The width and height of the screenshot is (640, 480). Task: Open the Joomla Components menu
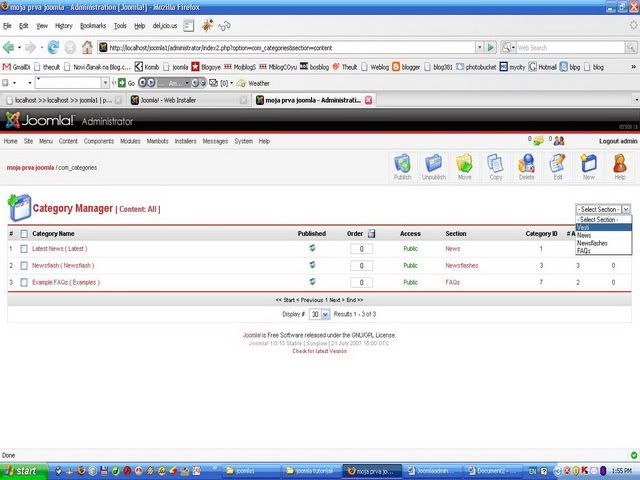[99, 141]
